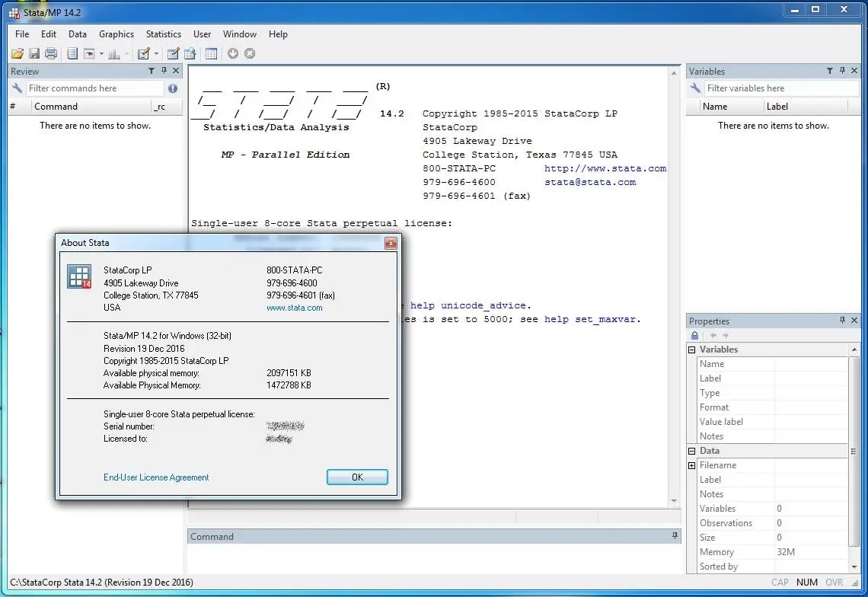Open the Help menu
The width and height of the screenshot is (868, 597).
278,34
